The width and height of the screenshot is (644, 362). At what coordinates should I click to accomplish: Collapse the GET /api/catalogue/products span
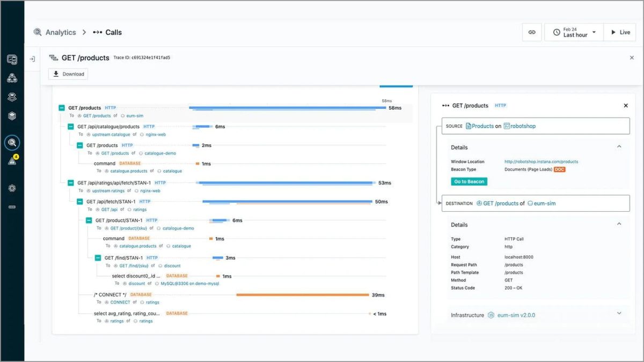pos(70,127)
